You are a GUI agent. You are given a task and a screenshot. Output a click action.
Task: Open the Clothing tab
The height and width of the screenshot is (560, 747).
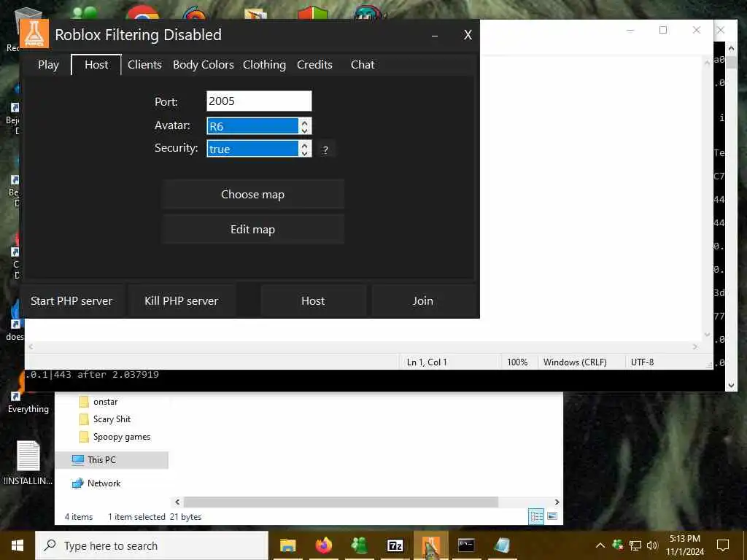coord(264,65)
